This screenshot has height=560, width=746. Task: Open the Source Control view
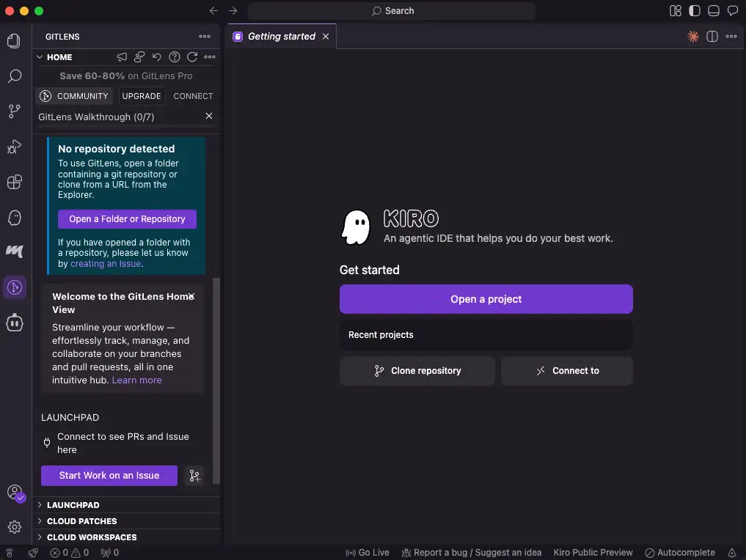(x=14, y=111)
